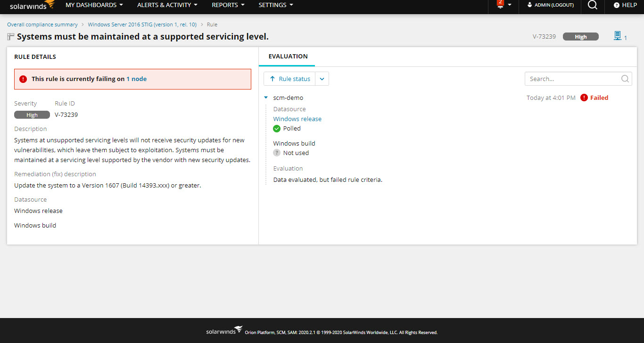Open the Reports menu

[228, 5]
